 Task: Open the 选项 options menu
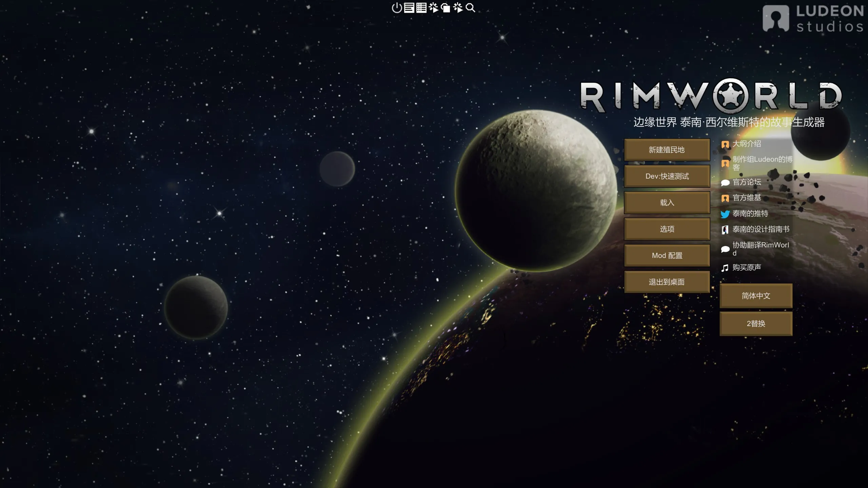point(667,229)
